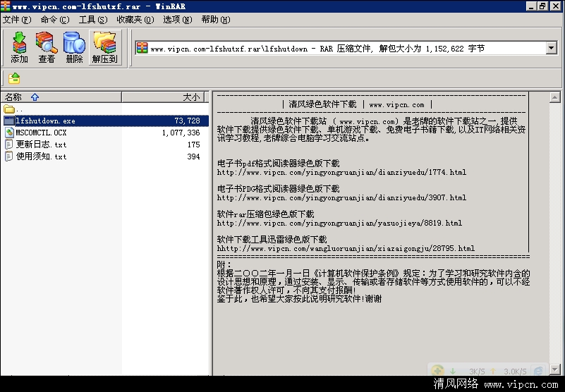This screenshot has width=565, height=392.
Task: Click the 电子书PDG格式阅读器绿色版下载 heading
Action: pyautogui.click(x=278, y=189)
